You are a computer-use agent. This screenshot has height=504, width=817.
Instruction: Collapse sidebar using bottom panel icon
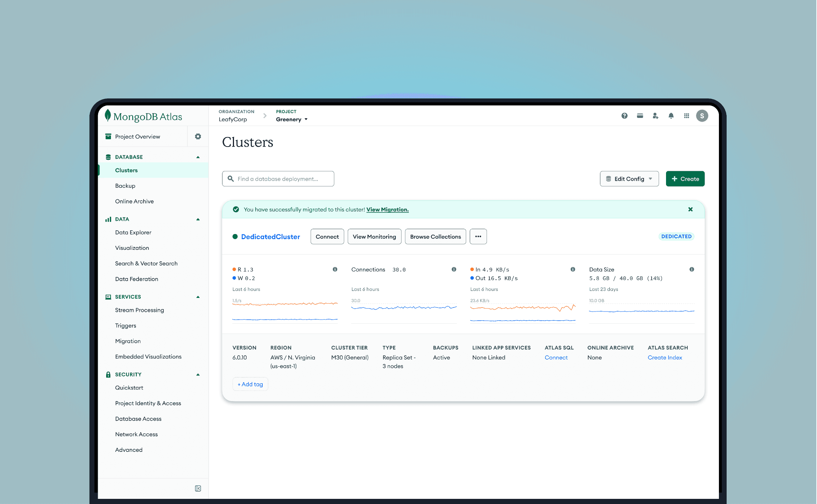click(198, 488)
